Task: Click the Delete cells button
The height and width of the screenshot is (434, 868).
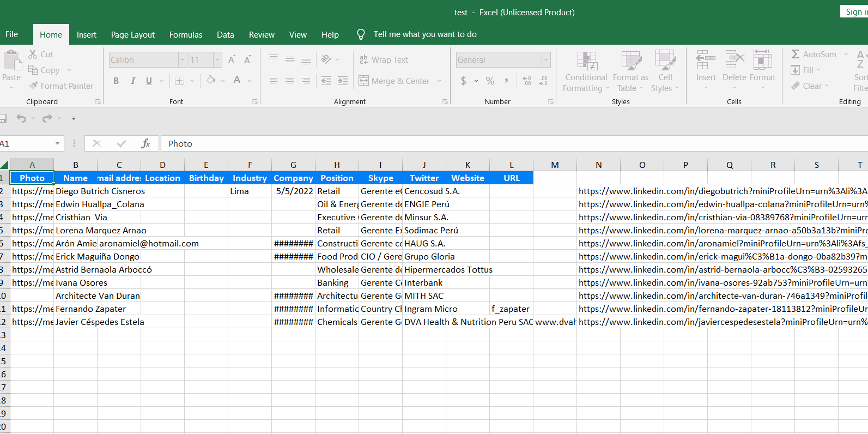Action: pyautogui.click(x=735, y=70)
